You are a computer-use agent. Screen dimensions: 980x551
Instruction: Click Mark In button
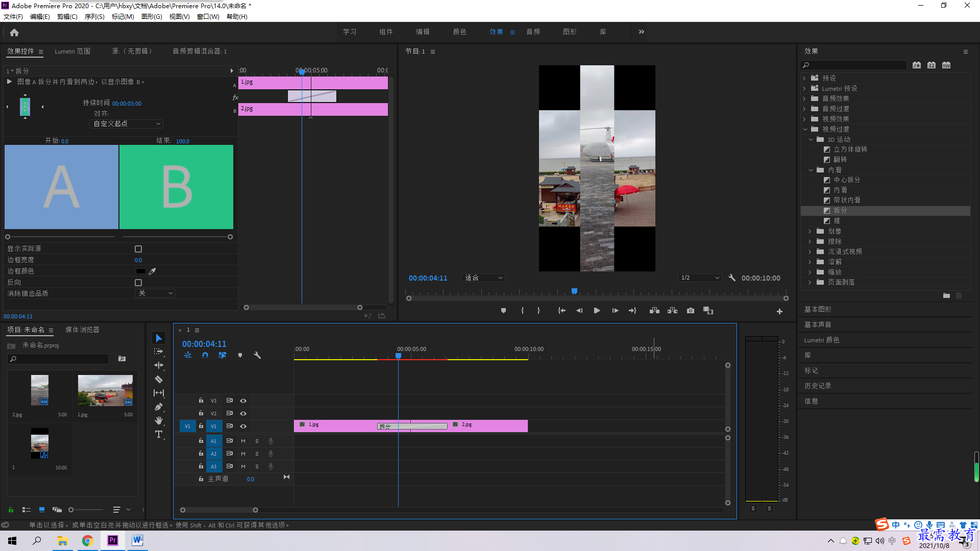(522, 311)
